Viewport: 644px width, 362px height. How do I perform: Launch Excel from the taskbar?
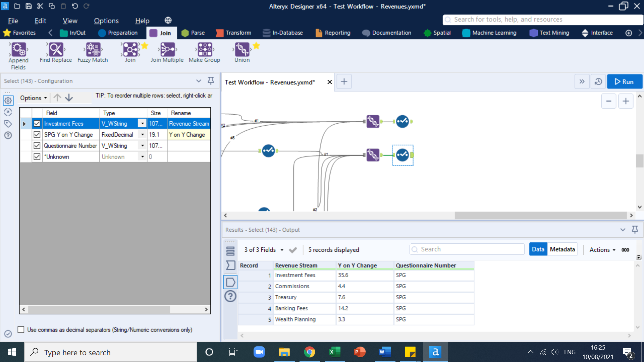click(334, 352)
